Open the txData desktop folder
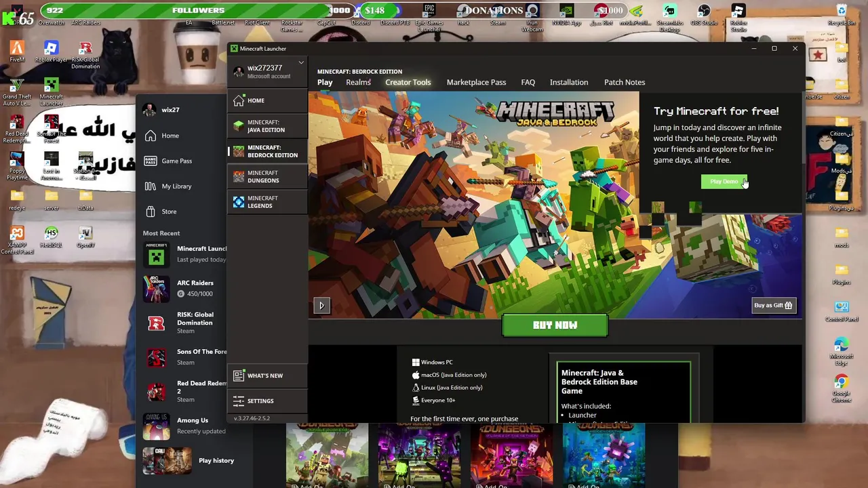This screenshot has height=488, width=868. click(x=85, y=200)
